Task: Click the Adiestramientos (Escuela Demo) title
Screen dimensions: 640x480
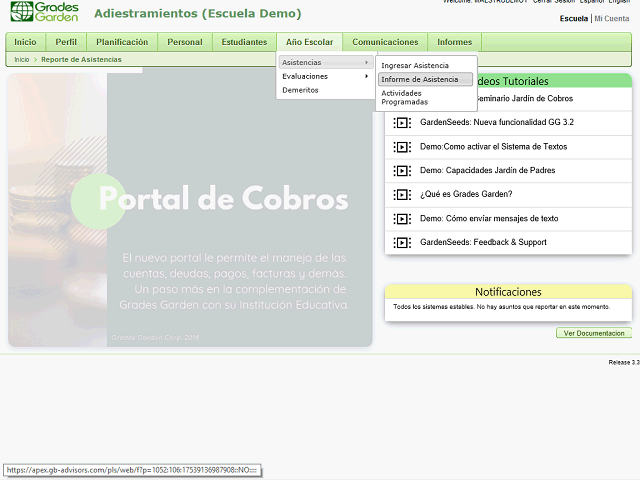Action: click(x=198, y=13)
